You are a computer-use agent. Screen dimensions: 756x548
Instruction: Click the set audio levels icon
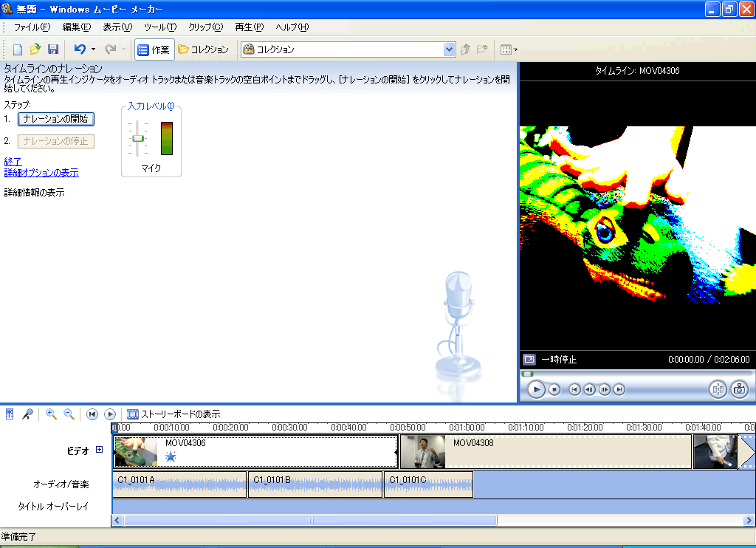(x=10, y=414)
